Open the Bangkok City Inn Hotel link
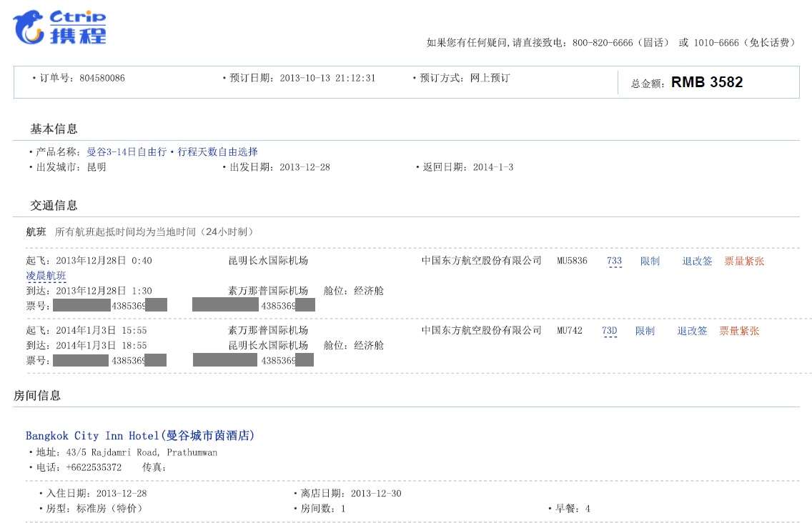 140,436
